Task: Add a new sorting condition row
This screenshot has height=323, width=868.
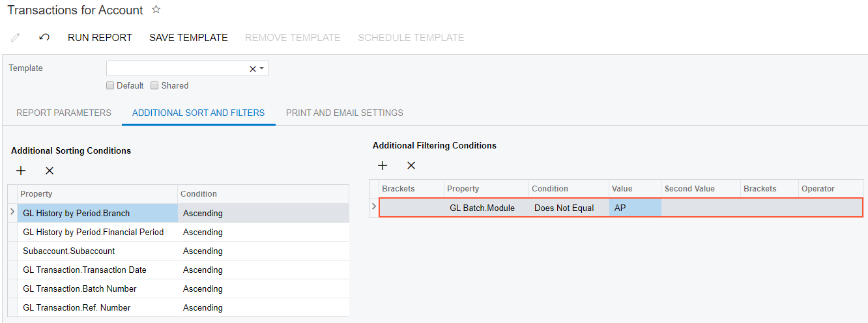Action: coord(21,171)
